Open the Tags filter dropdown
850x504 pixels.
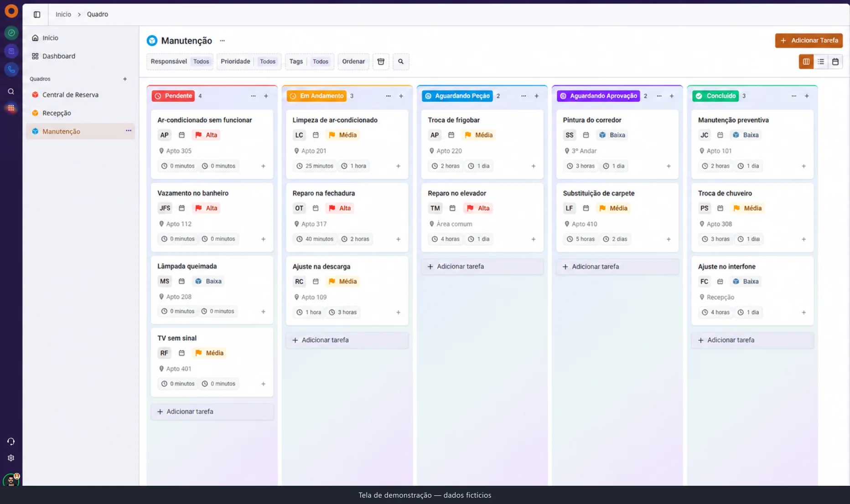pos(310,62)
